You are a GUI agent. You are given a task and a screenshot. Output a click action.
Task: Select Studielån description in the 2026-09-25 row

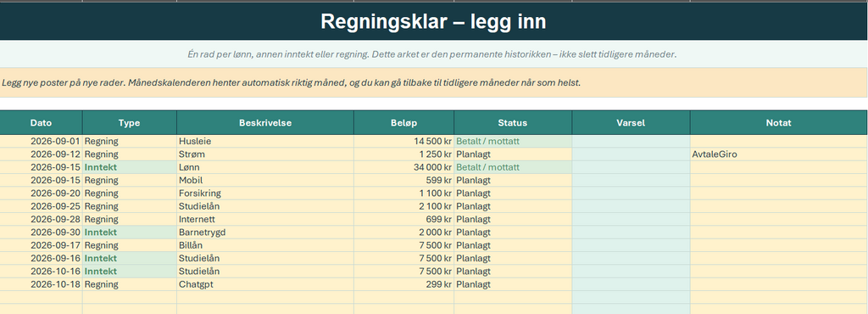pos(265,206)
